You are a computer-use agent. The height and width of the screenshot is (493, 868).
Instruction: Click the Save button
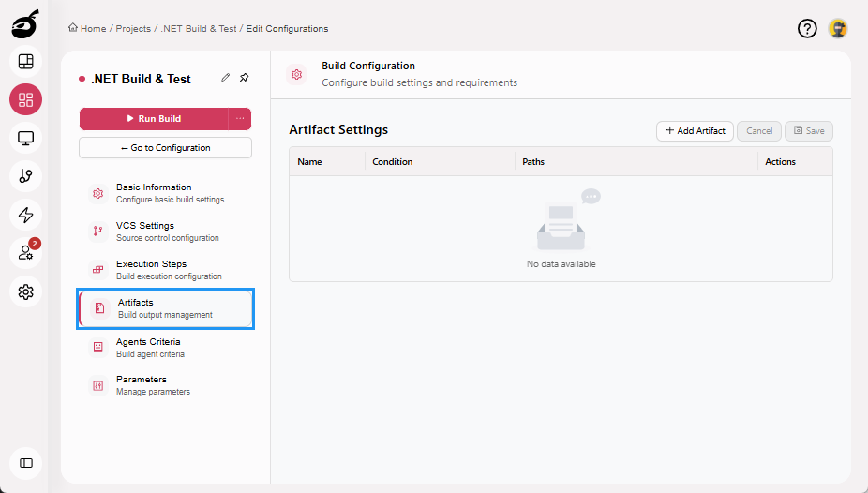tap(809, 130)
